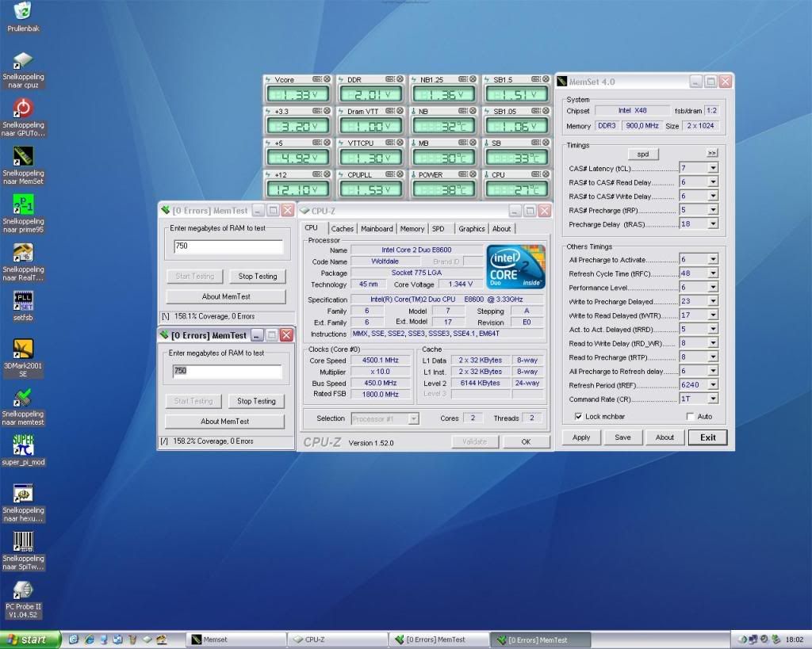
Task: Toggle the Lock mchbar checkbox
Action: 578,416
